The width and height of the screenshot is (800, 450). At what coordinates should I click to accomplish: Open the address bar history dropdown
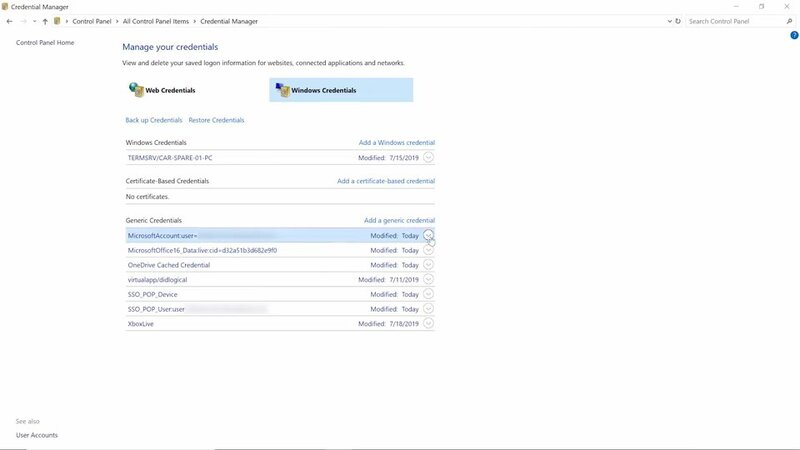(x=669, y=21)
